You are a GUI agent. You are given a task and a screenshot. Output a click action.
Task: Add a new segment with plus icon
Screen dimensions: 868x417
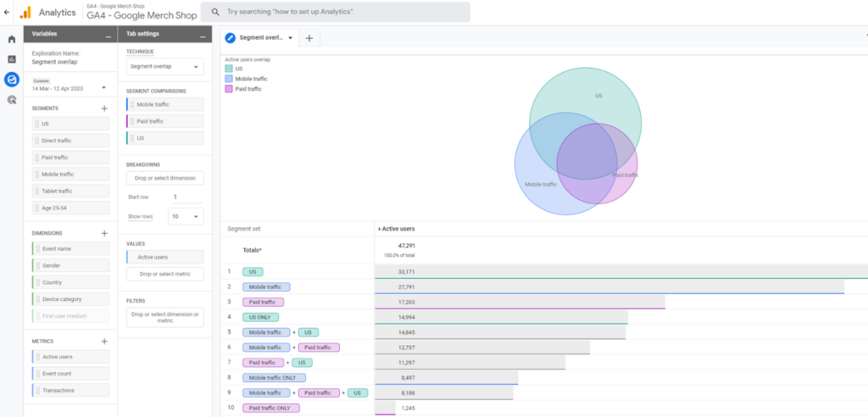click(104, 108)
